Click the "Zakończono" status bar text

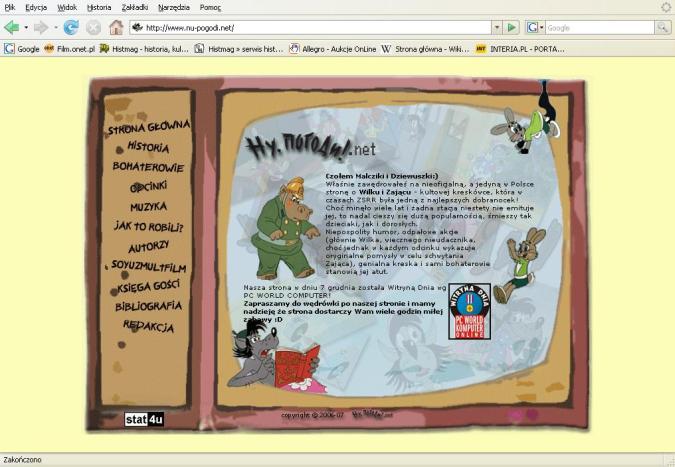tap(22, 460)
